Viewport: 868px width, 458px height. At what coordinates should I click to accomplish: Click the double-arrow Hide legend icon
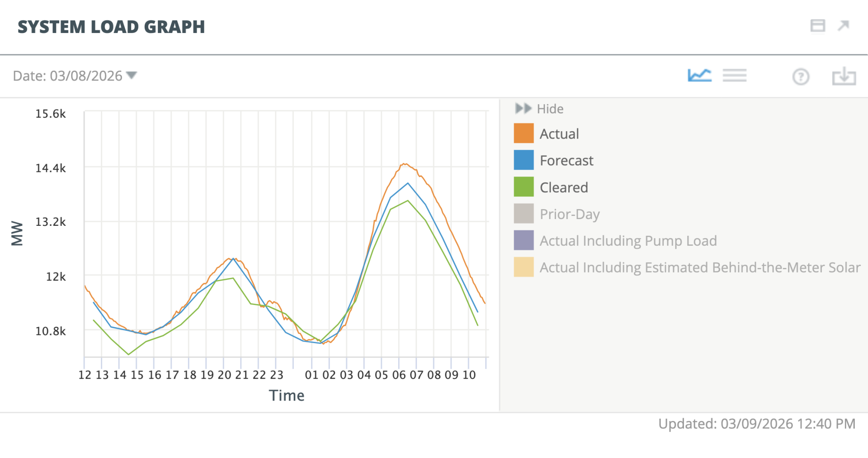point(523,109)
